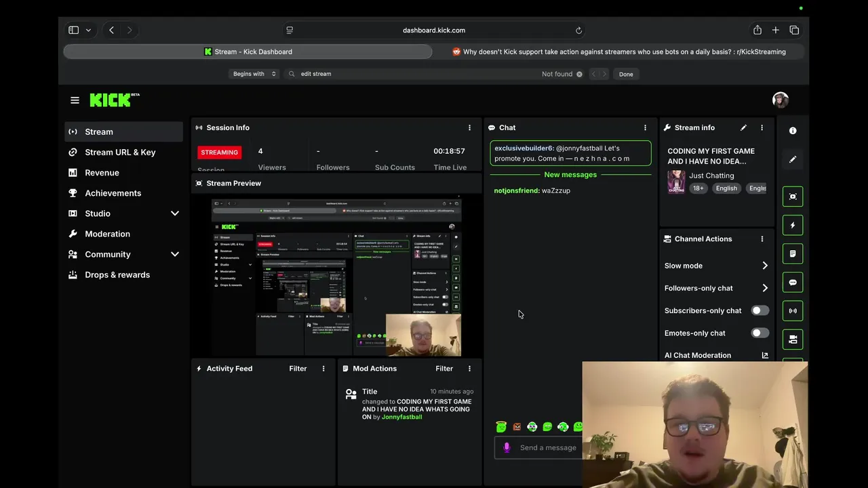This screenshot has width=868, height=488.
Task: Open Revenue in the sidebar
Action: click(x=123, y=173)
